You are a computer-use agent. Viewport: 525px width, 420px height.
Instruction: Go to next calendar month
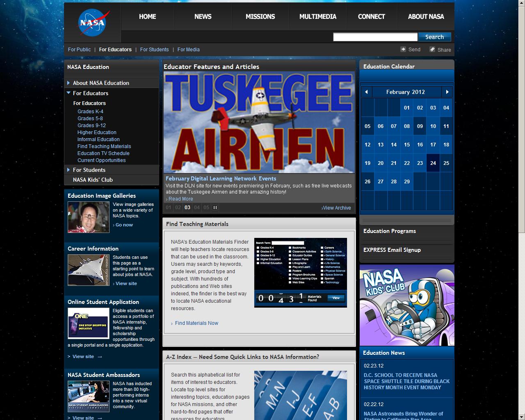447,92
